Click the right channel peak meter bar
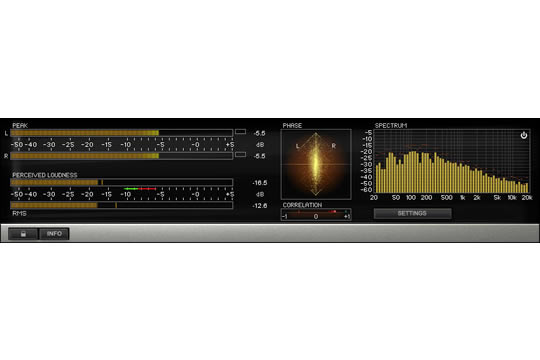This screenshot has width=540, height=360. point(122,156)
